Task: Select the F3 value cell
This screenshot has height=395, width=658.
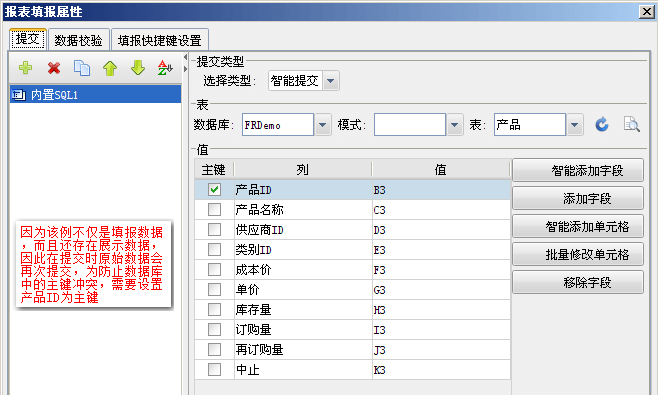Action: point(441,269)
